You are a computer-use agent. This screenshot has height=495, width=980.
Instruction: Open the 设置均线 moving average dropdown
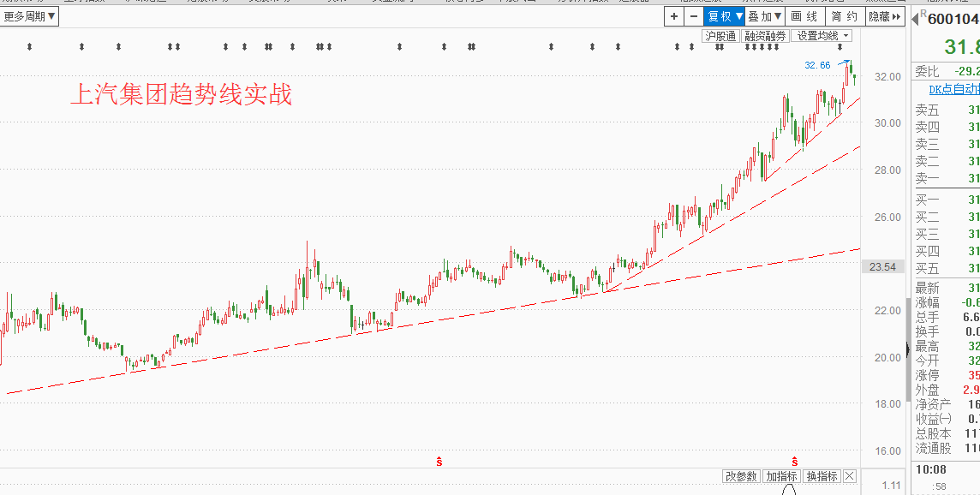[x=822, y=36]
